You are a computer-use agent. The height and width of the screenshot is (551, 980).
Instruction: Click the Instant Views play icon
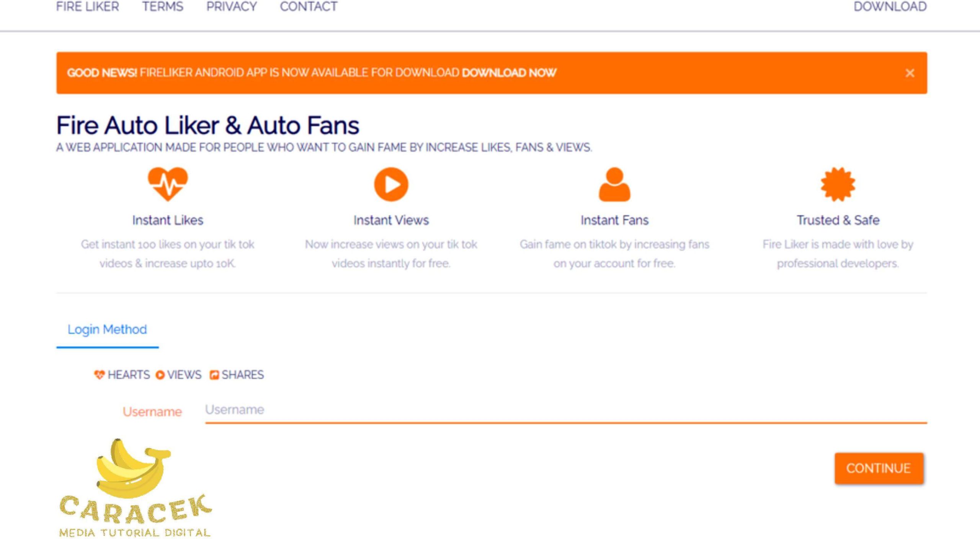coord(391,184)
